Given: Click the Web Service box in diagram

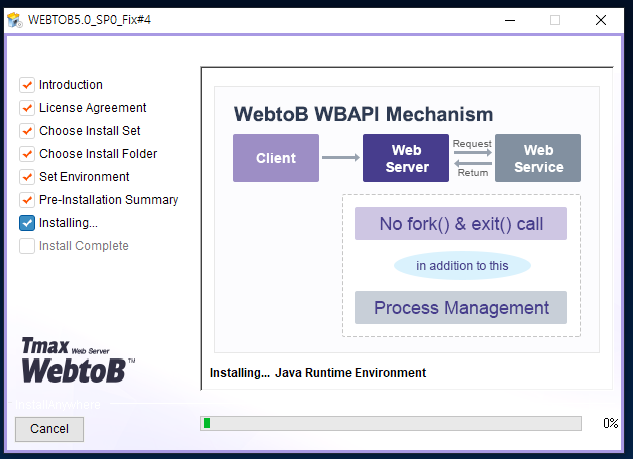Looking at the screenshot, I should pos(538,158).
